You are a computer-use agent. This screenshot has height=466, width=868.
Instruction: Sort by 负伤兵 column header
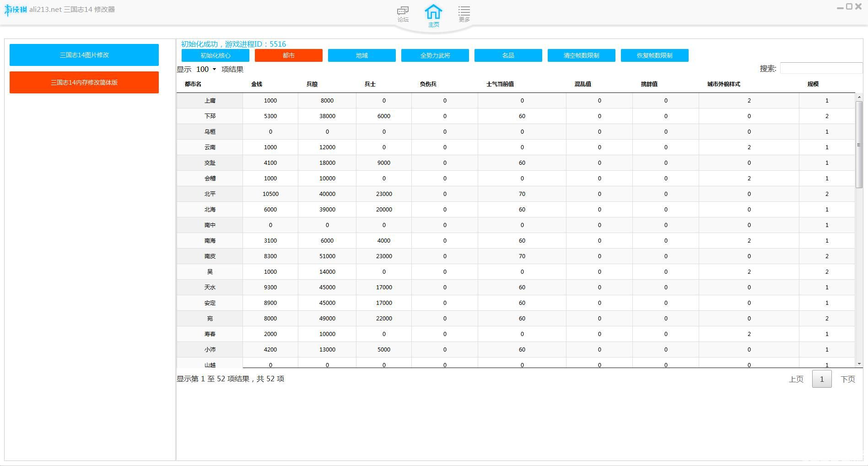pyautogui.click(x=428, y=84)
